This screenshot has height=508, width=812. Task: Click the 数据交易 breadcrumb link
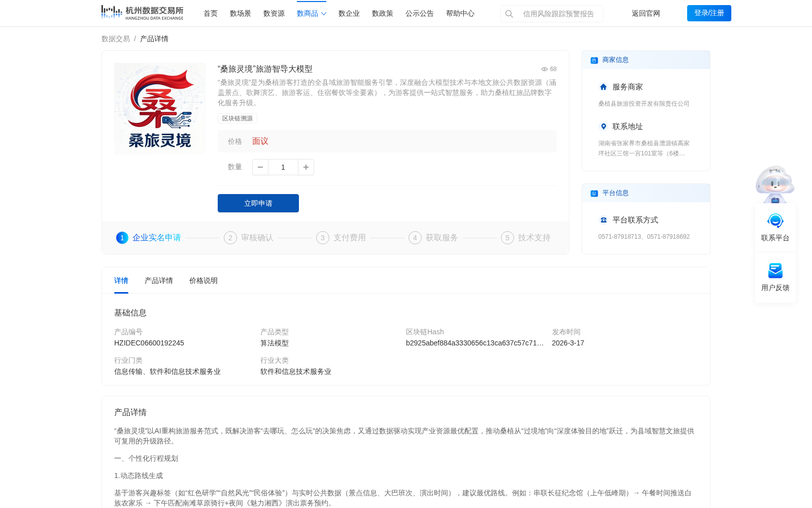click(x=116, y=39)
